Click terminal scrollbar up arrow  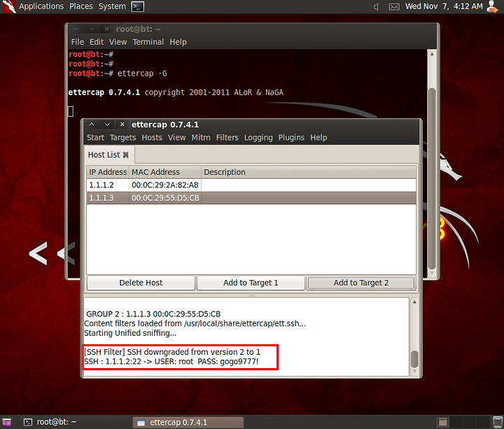(432, 54)
